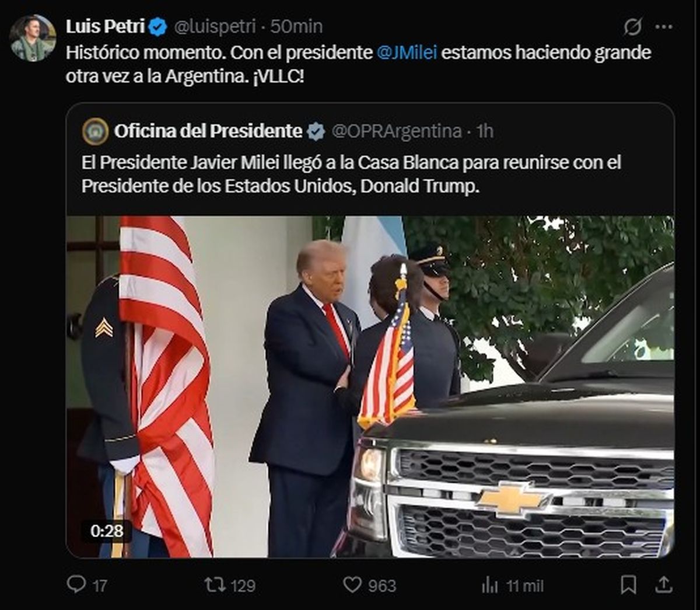Click the Grok explain icon on the post
The width and height of the screenshot is (700, 610).
633,26
